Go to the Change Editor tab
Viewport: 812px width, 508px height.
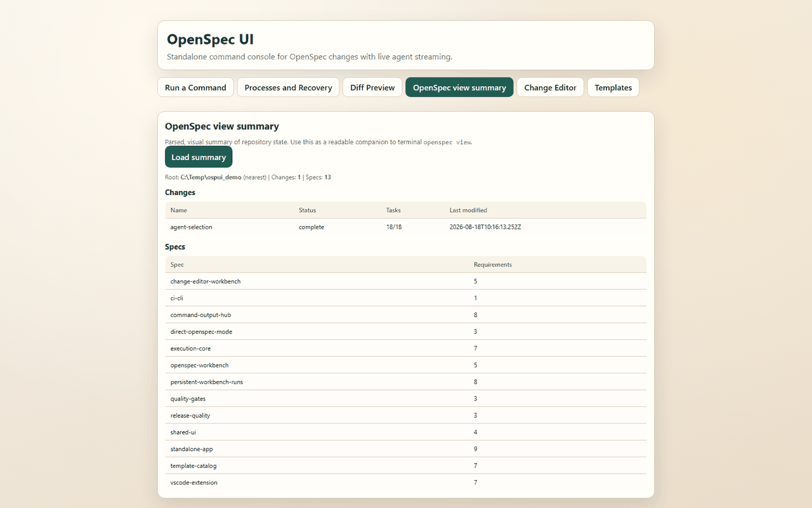550,88
